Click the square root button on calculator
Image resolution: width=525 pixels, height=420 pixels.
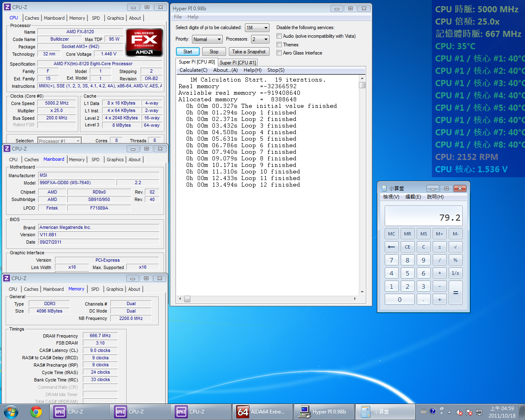(455, 247)
